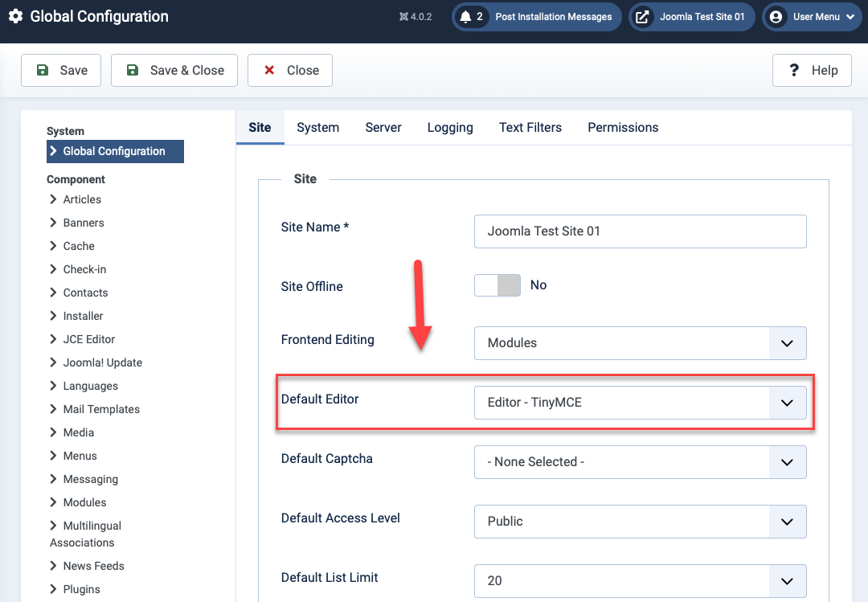Click the notification bell icon

(x=465, y=17)
